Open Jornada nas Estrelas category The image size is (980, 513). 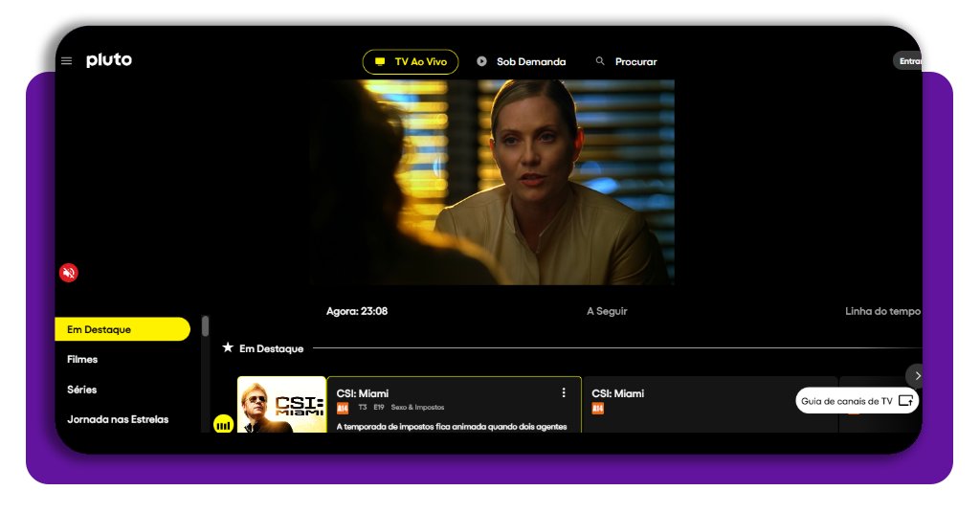pyautogui.click(x=118, y=419)
